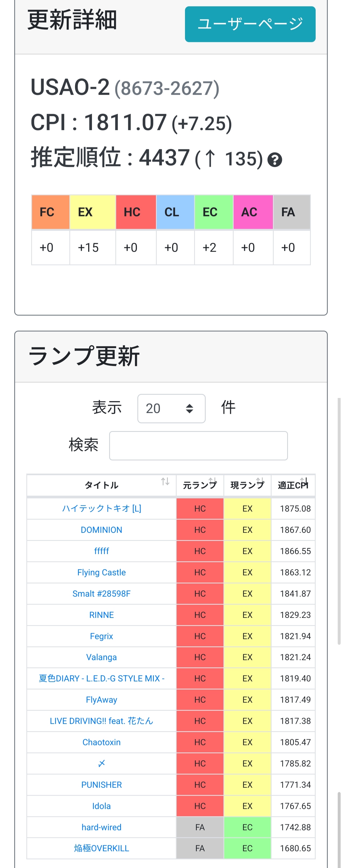Focus the 検索 search field
The height and width of the screenshot is (868, 342).
pos(198,446)
